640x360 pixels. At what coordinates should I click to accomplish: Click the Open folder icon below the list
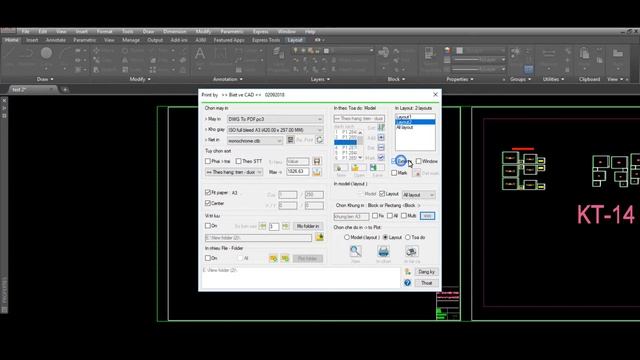359,168
